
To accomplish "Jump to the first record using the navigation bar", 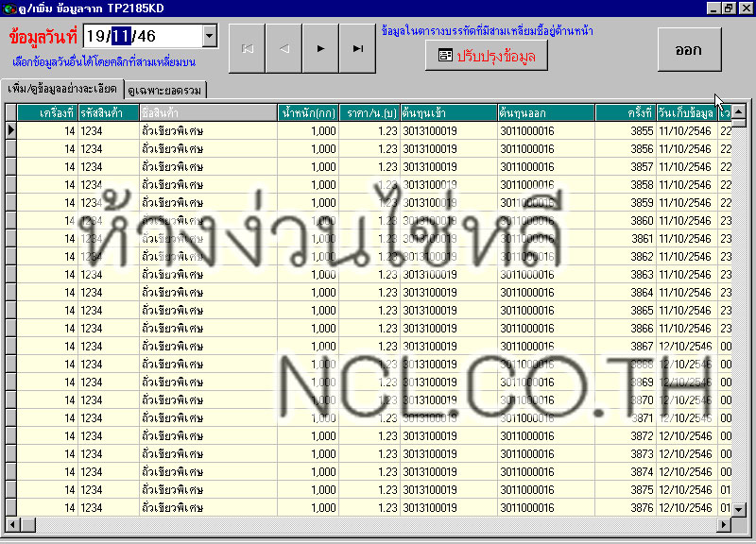I will tap(247, 48).
